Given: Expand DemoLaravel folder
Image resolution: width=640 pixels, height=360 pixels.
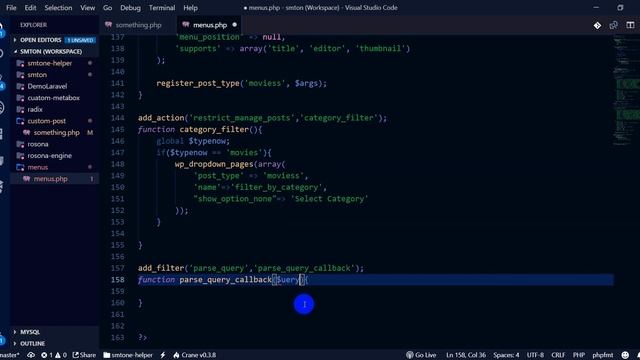Looking at the screenshot, I should (47, 86).
